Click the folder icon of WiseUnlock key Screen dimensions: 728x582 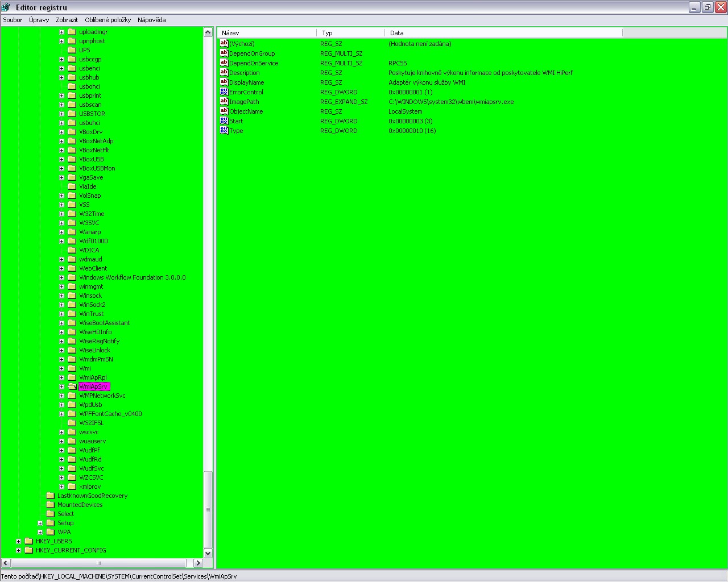72,350
